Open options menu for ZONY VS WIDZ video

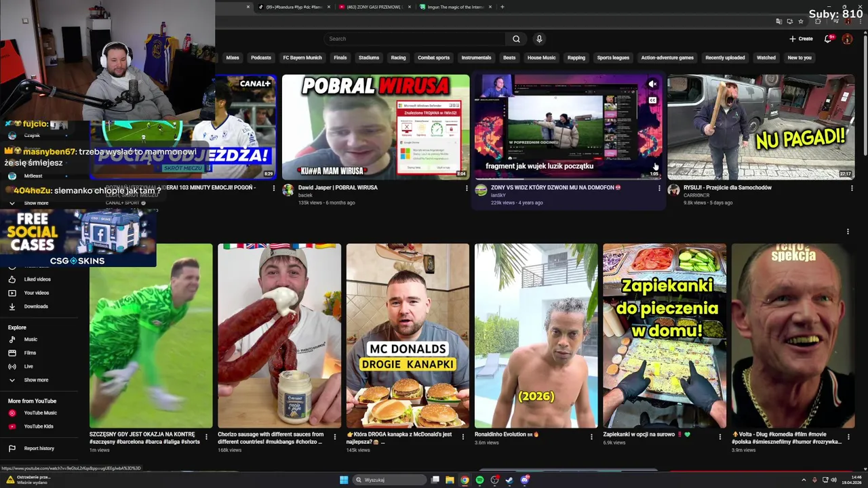tap(659, 188)
